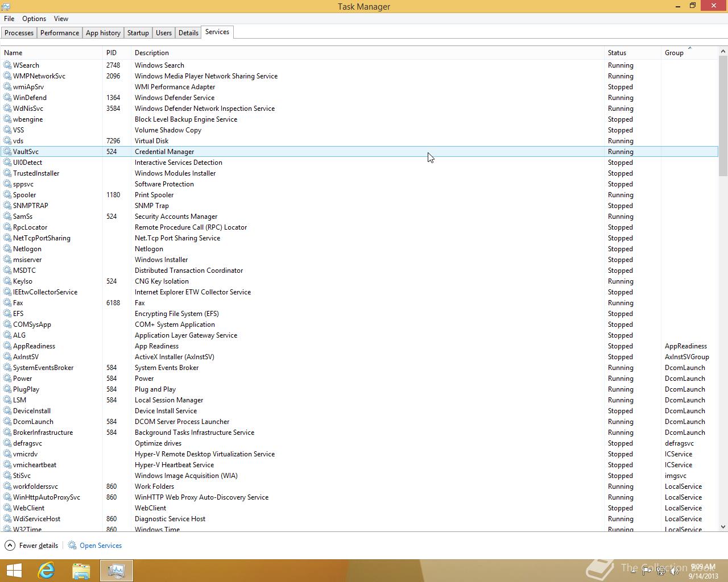Click the gear icon beside WebClient

tap(7, 508)
